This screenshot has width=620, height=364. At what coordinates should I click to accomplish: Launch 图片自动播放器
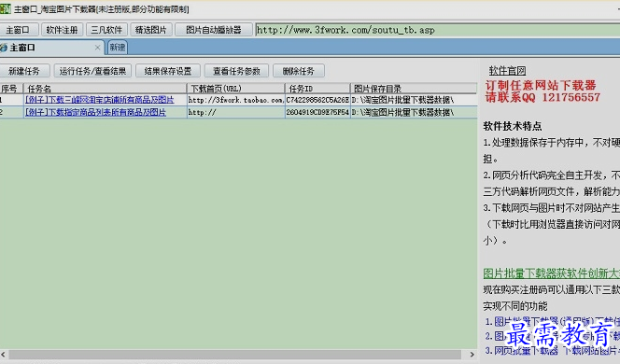point(214,30)
